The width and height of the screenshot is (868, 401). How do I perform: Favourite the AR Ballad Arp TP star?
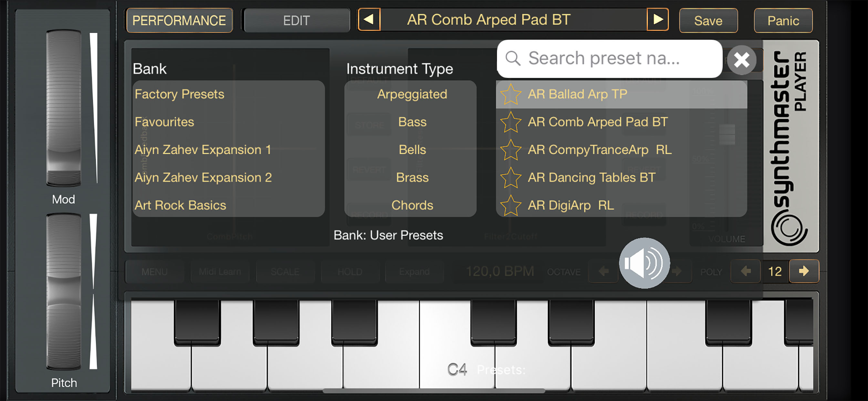511,94
